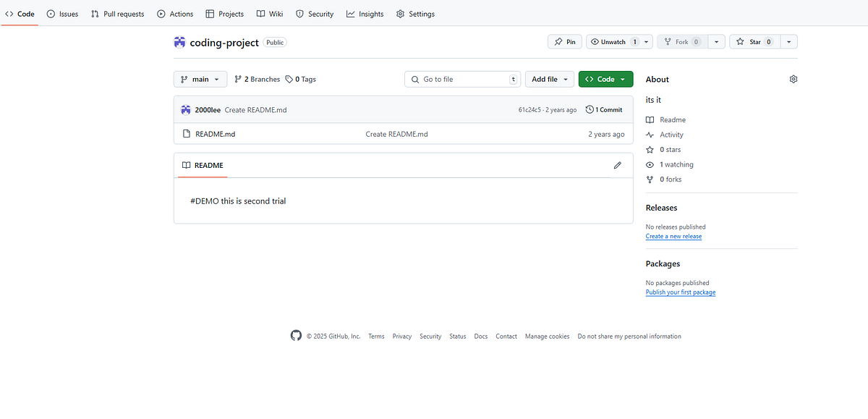
Task: Click the Go to file search box
Action: (x=462, y=79)
